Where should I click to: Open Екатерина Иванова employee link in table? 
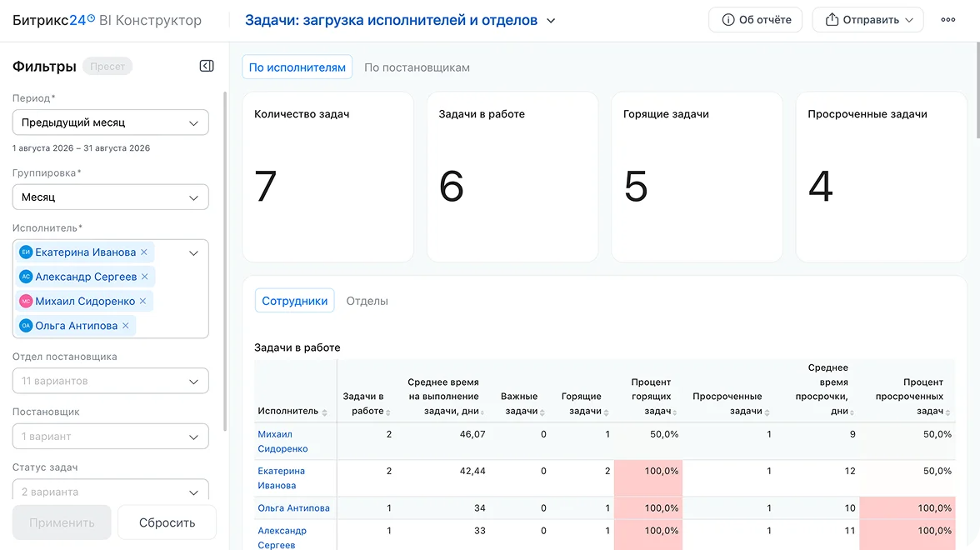(282, 478)
